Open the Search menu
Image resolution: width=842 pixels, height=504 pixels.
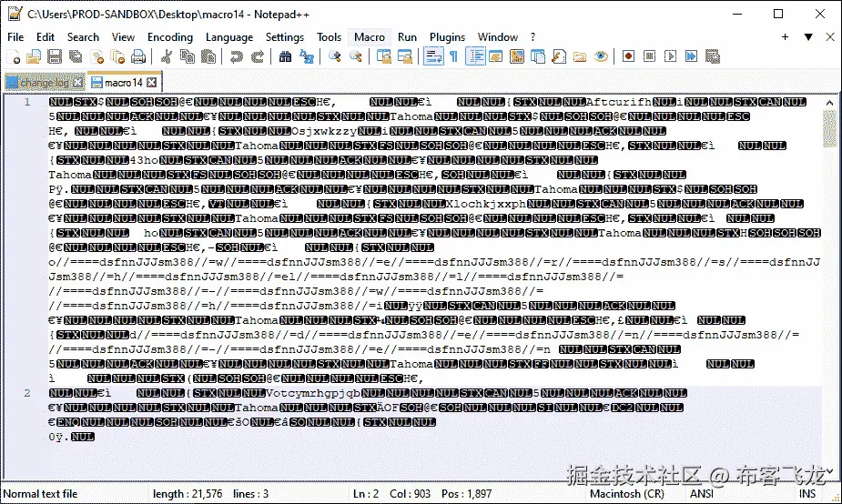click(x=83, y=37)
